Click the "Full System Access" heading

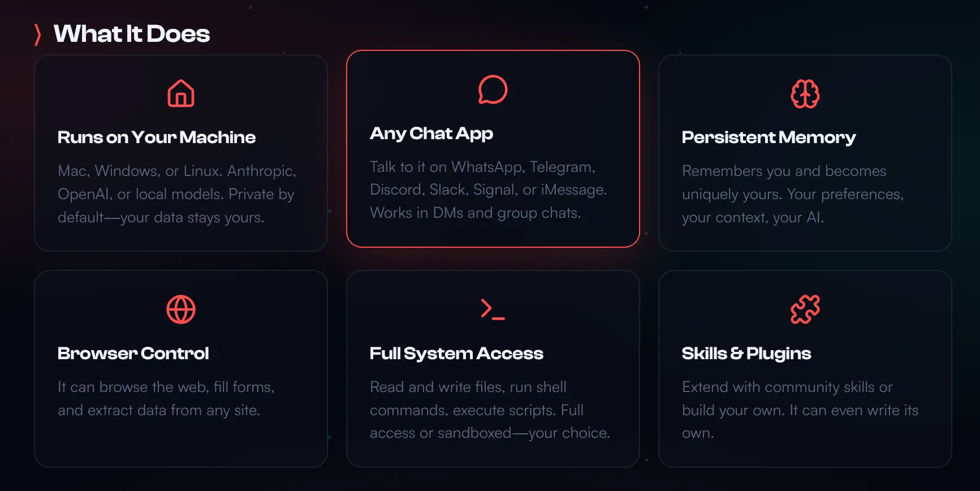point(456,354)
